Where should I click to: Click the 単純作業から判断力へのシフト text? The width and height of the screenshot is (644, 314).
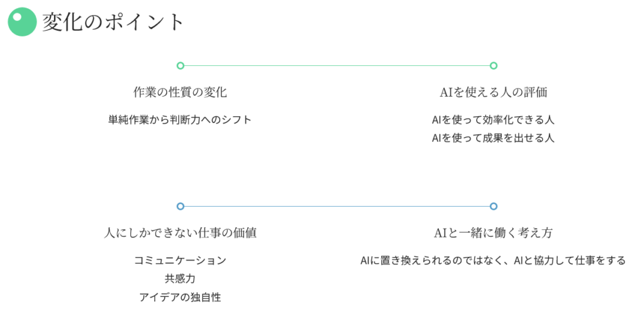click(x=180, y=119)
